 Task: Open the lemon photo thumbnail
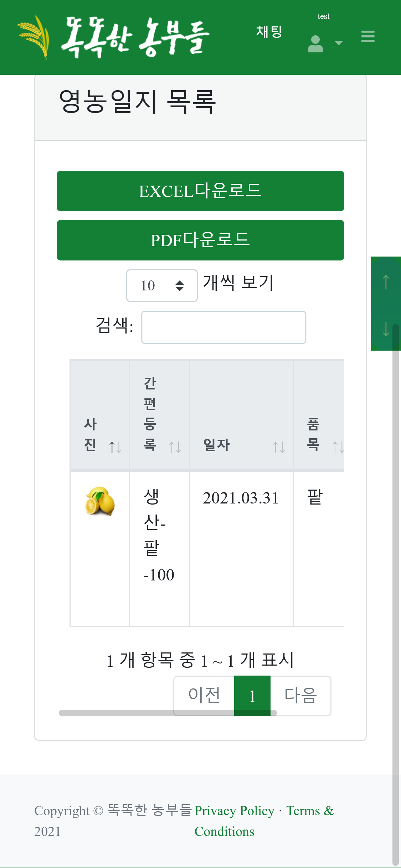pyautogui.click(x=100, y=501)
